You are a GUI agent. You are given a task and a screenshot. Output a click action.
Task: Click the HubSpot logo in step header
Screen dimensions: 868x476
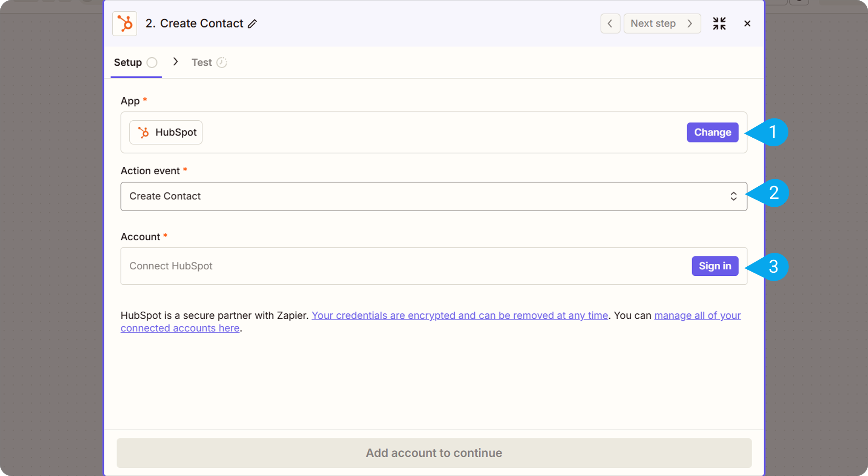pos(125,24)
